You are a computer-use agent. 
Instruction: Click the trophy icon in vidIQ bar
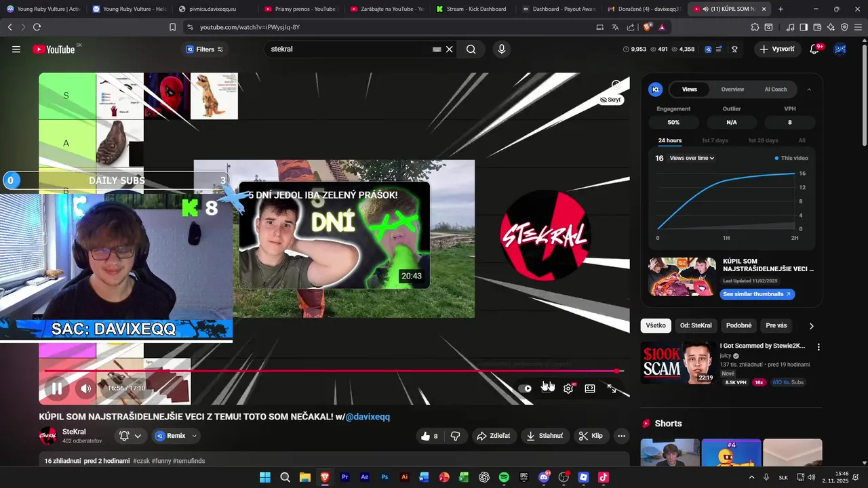[734, 49]
